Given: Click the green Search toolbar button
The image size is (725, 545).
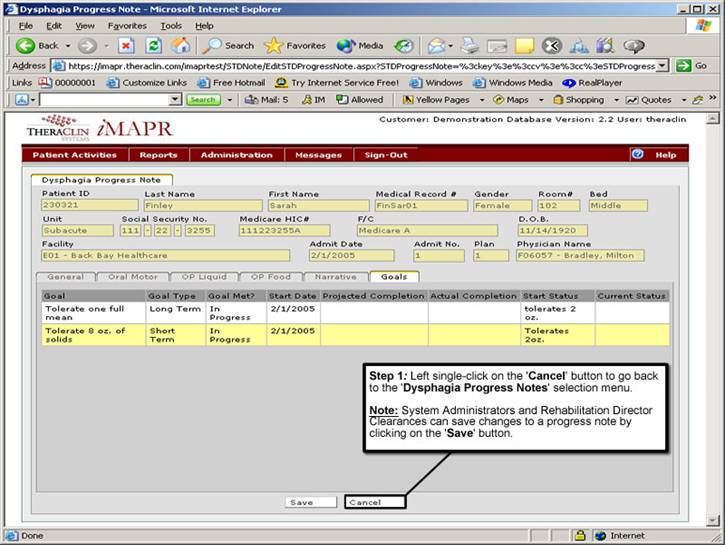Looking at the screenshot, I should click(x=203, y=99).
